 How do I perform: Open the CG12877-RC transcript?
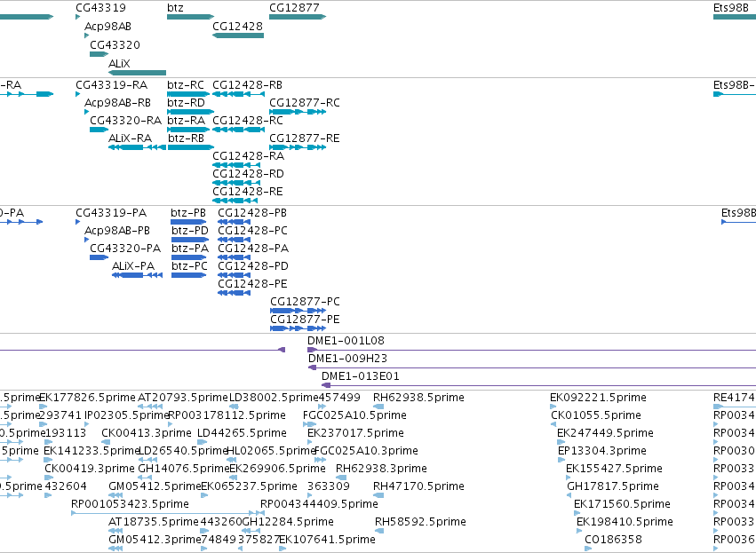click(298, 112)
